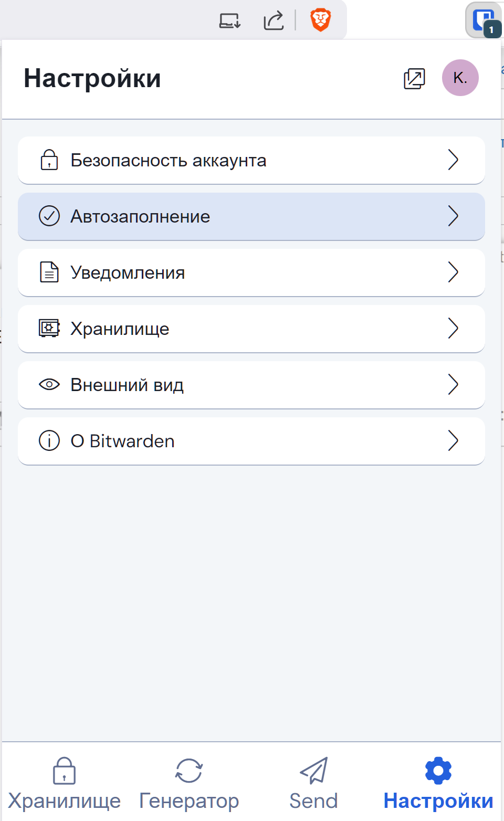
Task: Click the eye icon beside Внешний вид
Action: (49, 385)
